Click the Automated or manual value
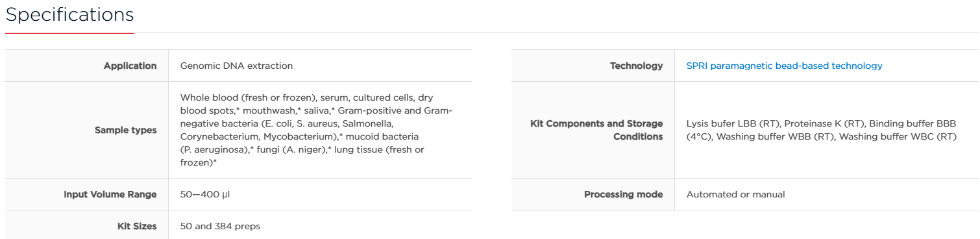The image size is (980, 239). [735, 194]
